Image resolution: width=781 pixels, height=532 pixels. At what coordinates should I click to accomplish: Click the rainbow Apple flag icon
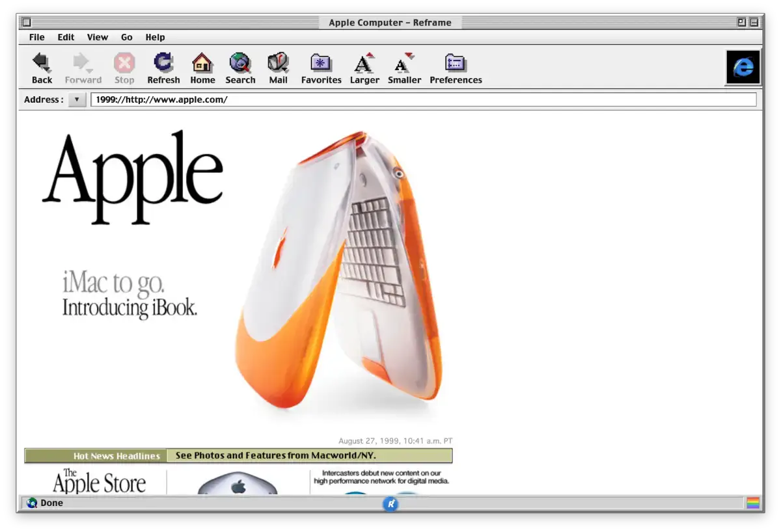pos(753,503)
